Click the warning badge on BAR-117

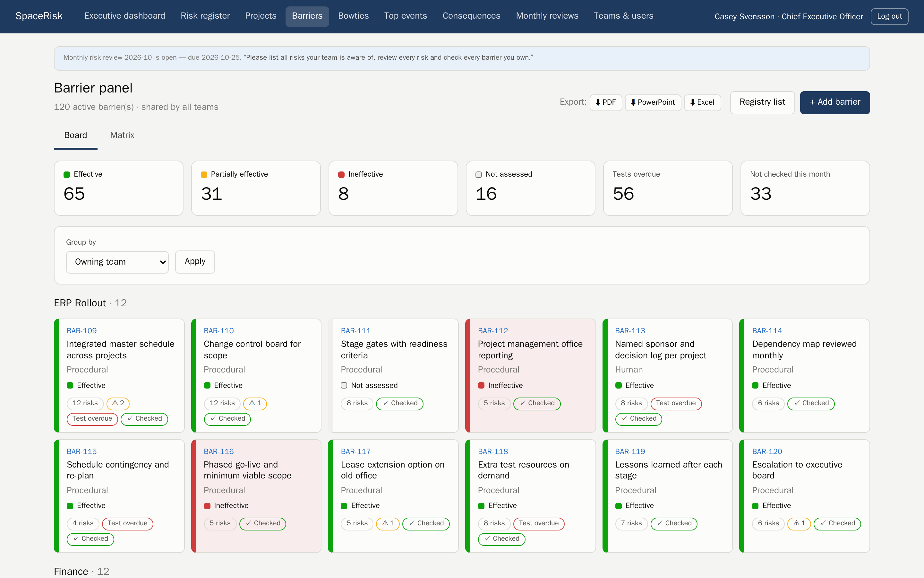coord(388,523)
